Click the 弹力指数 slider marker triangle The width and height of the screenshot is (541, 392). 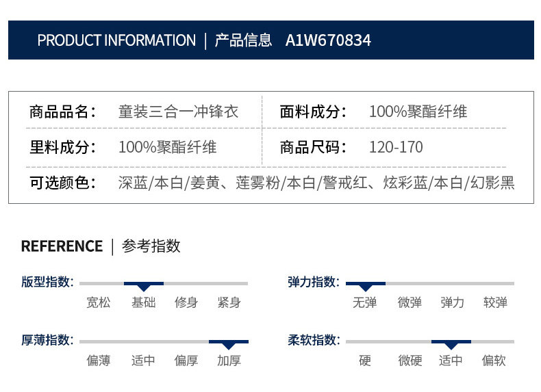coord(365,287)
